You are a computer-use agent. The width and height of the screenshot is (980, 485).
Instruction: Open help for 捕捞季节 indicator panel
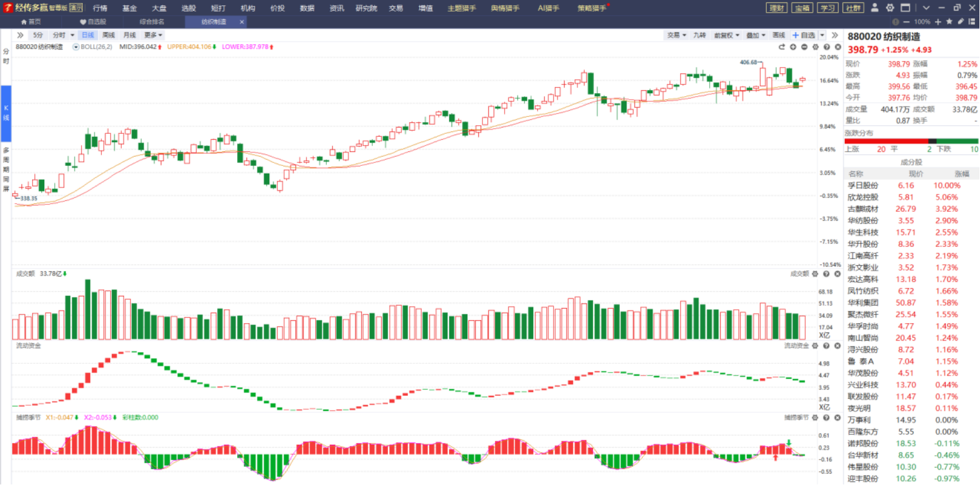tap(826, 417)
